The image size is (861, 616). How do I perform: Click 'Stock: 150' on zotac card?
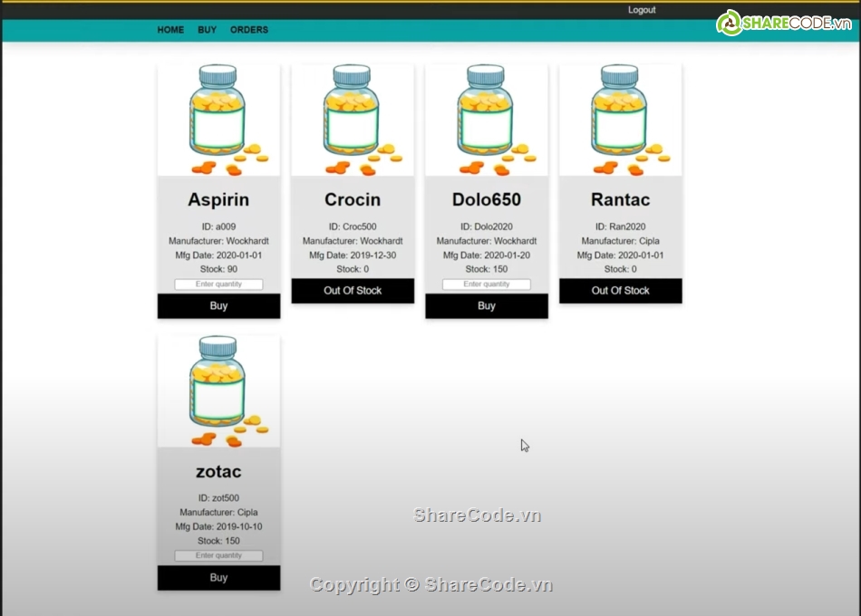218,541
